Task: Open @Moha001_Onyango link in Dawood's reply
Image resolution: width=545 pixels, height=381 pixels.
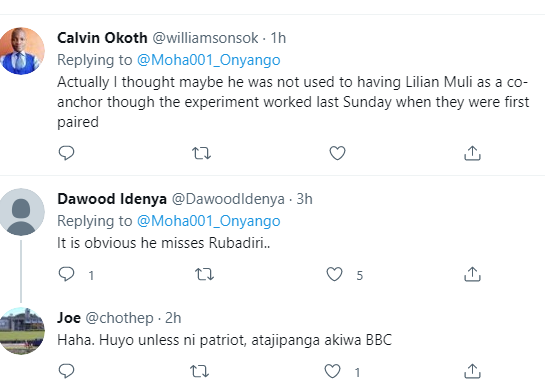Action: (x=209, y=221)
